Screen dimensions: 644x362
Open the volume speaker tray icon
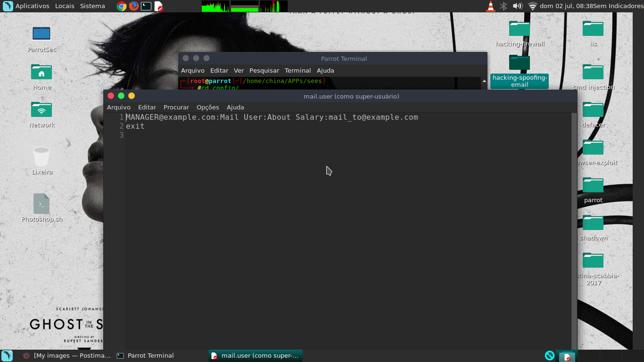[517, 6]
